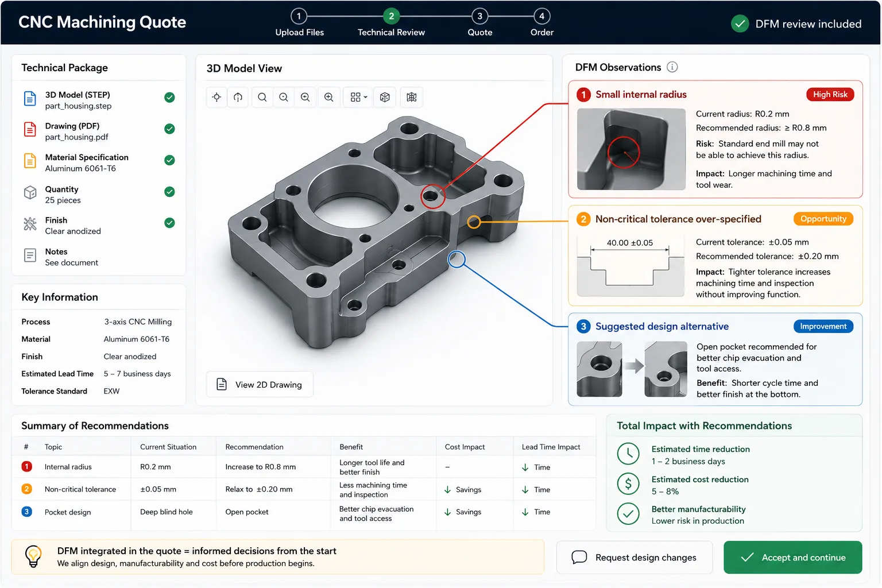Image resolution: width=882 pixels, height=588 pixels.
Task: Open the small internal radius close-up thumbnail
Action: pyautogui.click(x=631, y=149)
